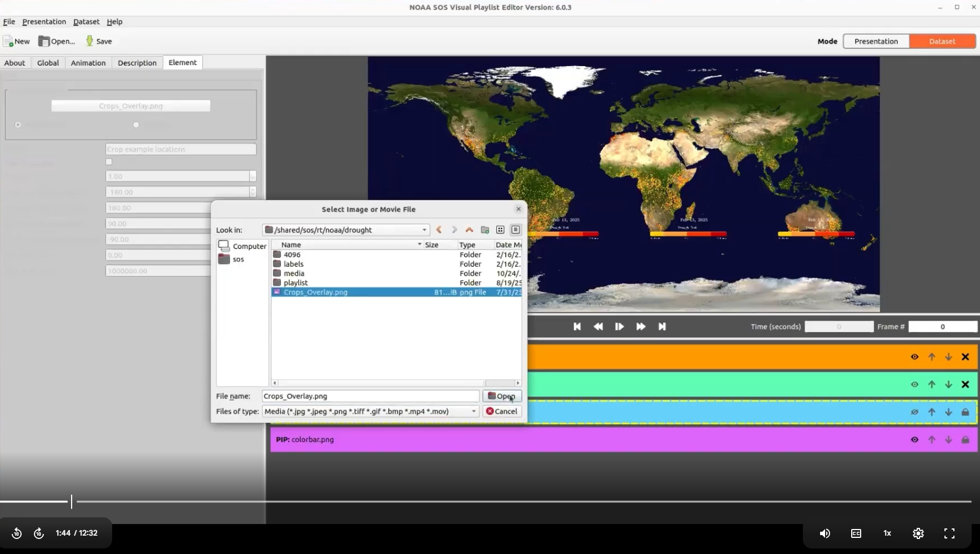The width and height of the screenshot is (980, 554).
Task: Navigate back in the file dialog
Action: 439,230
